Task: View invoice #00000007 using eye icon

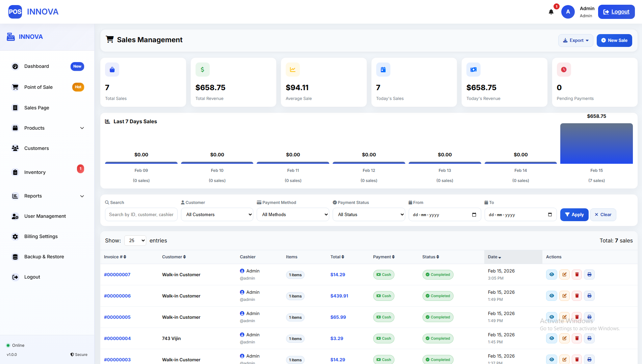Action: pos(551,275)
